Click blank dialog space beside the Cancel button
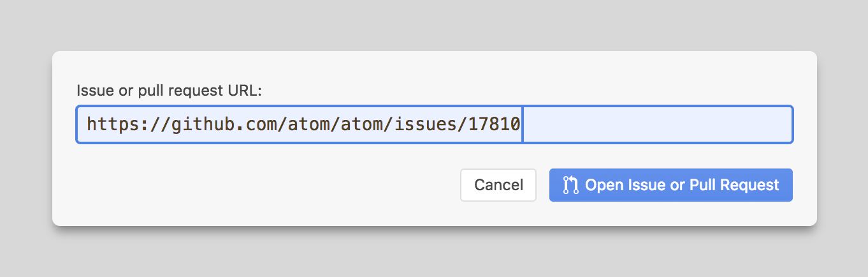Viewport: 868px width, 277px height. pyautogui.click(x=268, y=185)
